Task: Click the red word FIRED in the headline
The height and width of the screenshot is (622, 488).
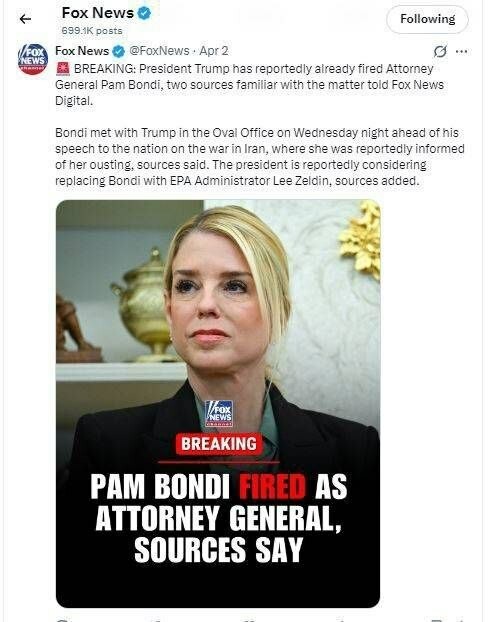Action: click(273, 486)
